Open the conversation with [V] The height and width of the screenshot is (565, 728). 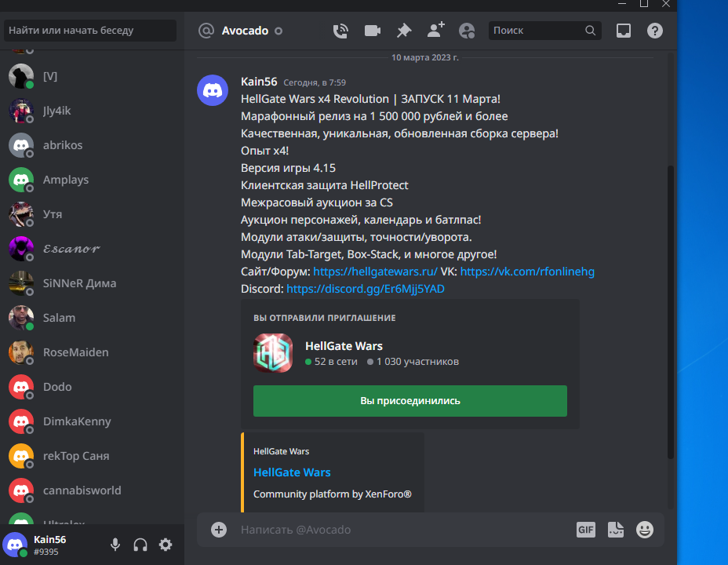92,76
